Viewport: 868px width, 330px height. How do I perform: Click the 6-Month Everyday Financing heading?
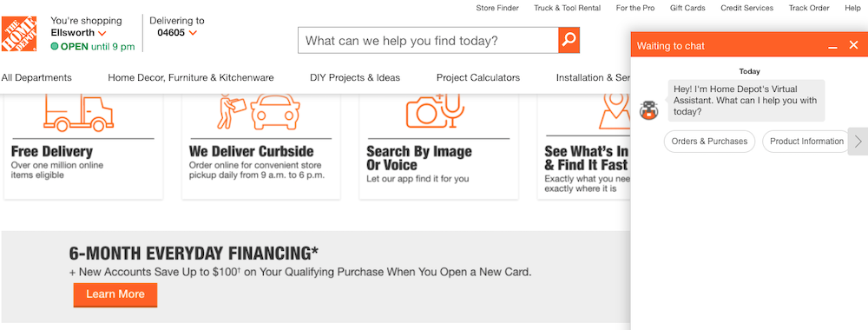pyautogui.click(x=194, y=254)
